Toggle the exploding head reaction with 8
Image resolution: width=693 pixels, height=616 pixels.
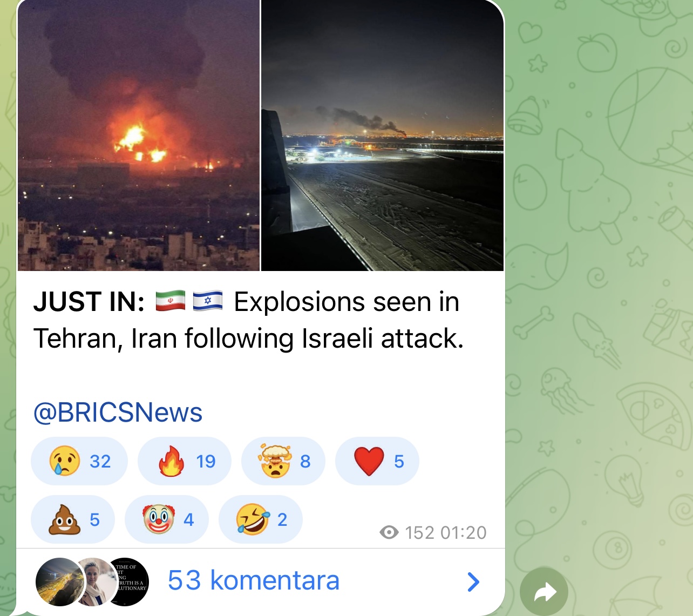pos(283,461)
